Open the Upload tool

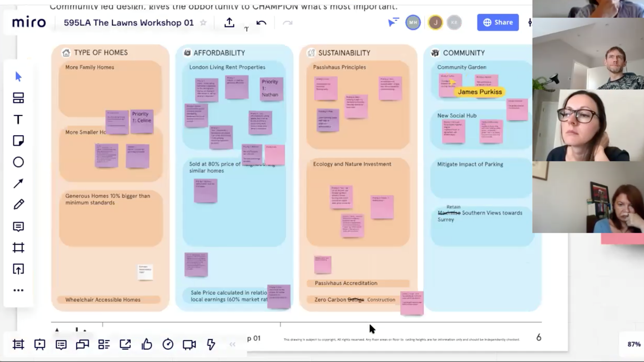[x=18, y=269]
